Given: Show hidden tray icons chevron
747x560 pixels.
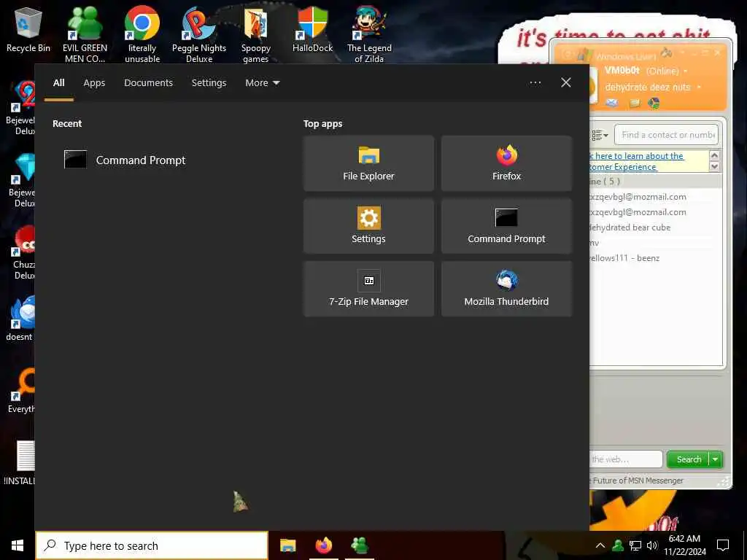Looking at the screenshot, I should click(600, 545).
